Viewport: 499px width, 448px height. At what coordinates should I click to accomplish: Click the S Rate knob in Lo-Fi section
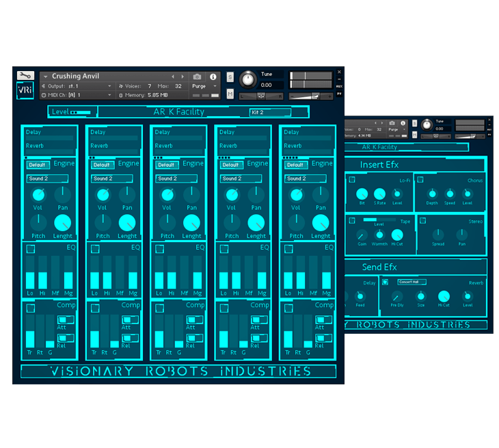379,194
